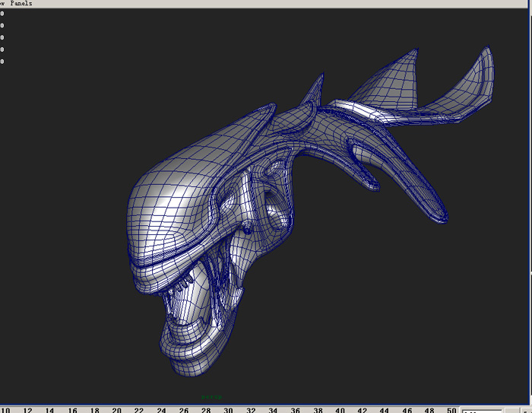Open the Panels menu
The image size is (532, 413).
21,3
